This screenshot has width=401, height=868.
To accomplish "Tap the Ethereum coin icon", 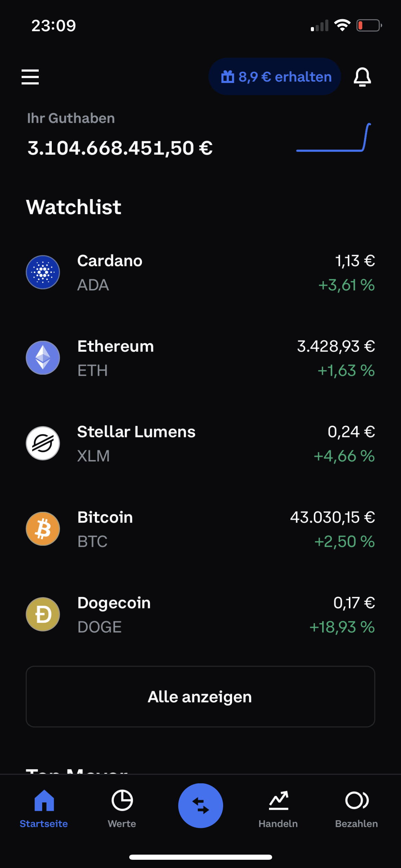I will (x=43, y=358).
